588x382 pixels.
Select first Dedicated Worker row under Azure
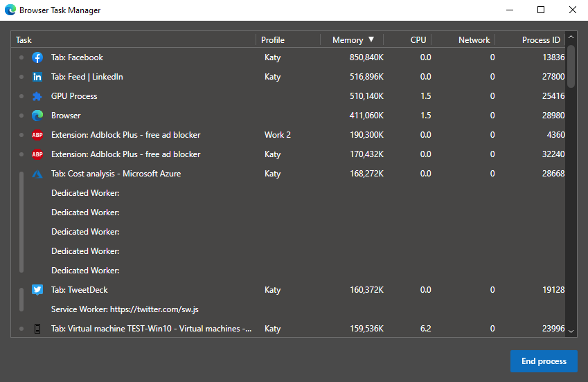coord(85,193)
